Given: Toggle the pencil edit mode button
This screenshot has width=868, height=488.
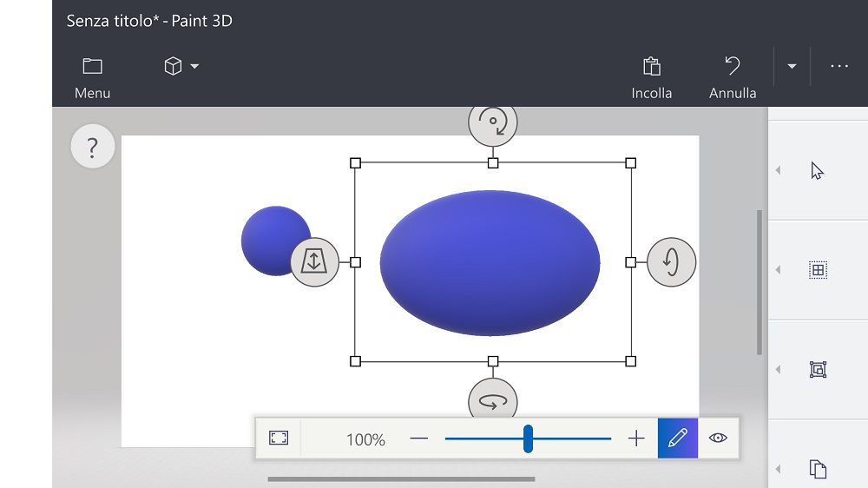Looking at the screenshot, I should [x=678, y=439].
